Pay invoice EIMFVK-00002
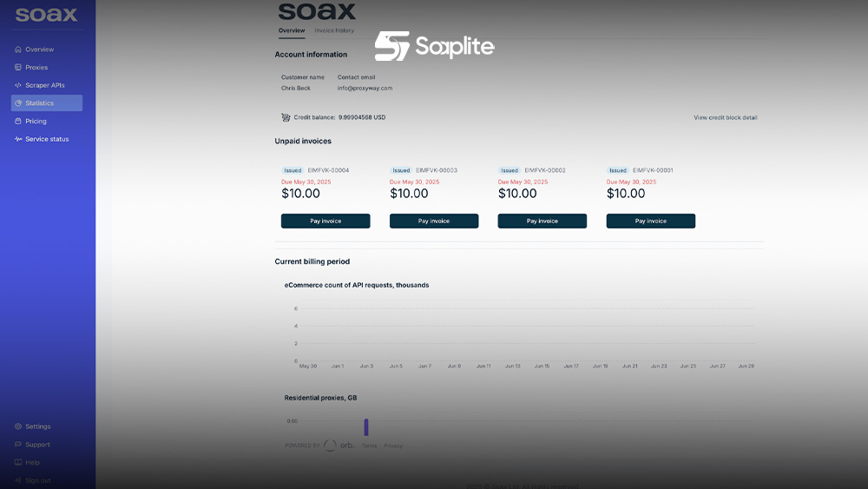Screen dimensions: 868x489 pos(542,221)
